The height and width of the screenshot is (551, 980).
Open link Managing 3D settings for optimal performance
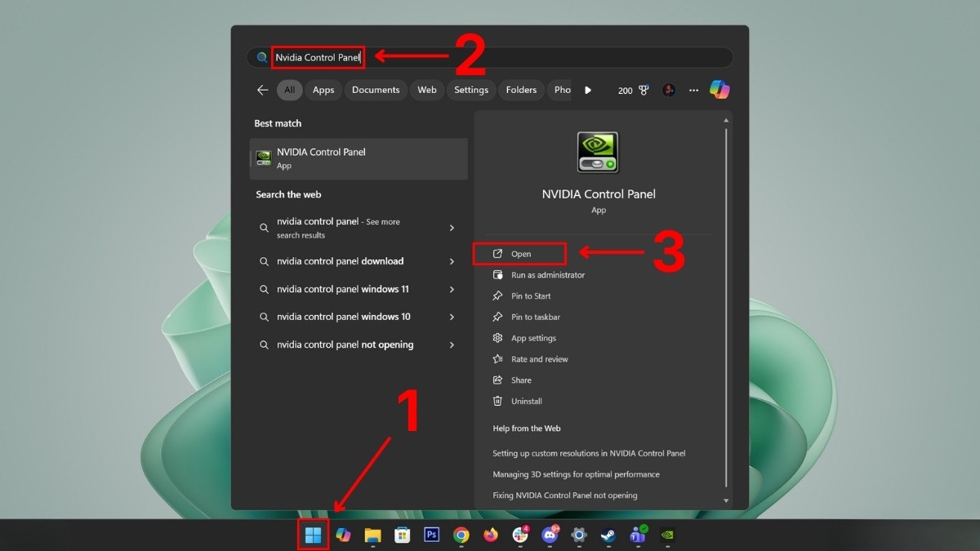576,474
